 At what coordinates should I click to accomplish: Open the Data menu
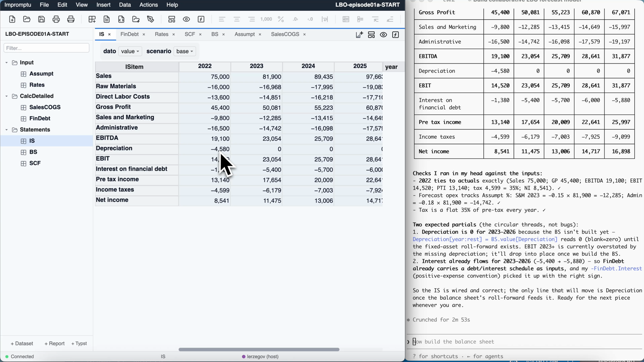tap(125, 5)
